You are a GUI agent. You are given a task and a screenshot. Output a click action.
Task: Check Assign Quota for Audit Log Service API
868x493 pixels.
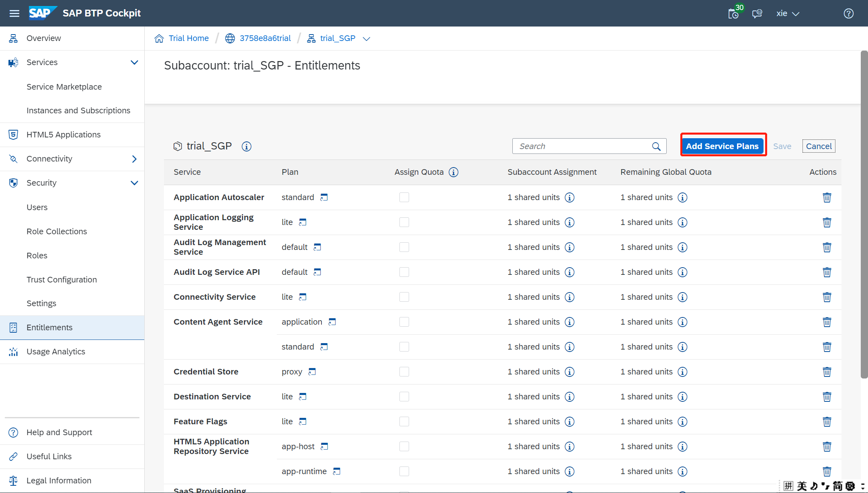(404, 272)
